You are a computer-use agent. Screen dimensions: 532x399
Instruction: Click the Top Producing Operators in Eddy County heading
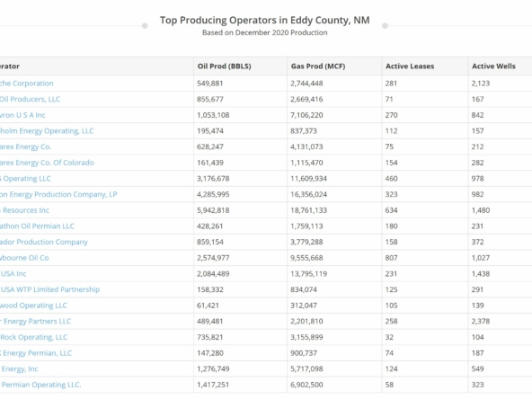point(265,21)
